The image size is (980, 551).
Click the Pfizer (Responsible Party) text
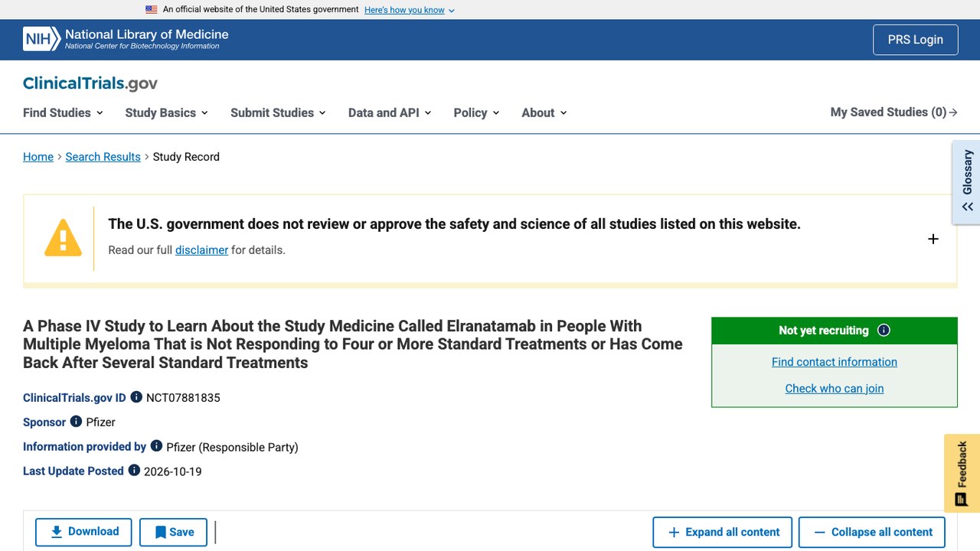(232, 447)
